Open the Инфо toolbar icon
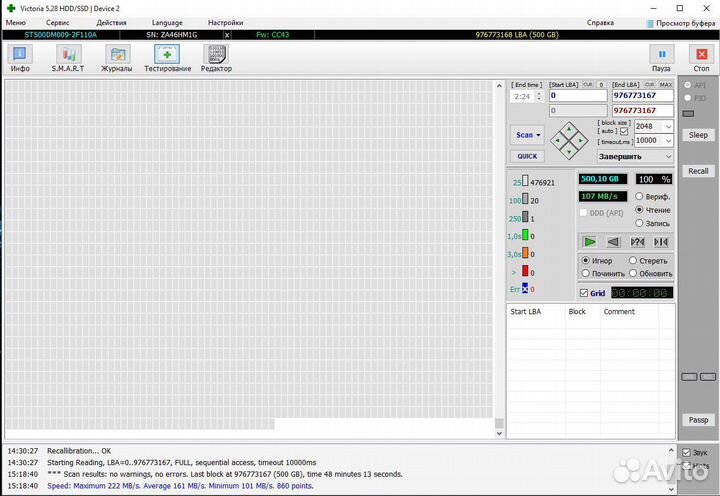Image resolution: width=720 pixels, height=496 pixels. 20,58
